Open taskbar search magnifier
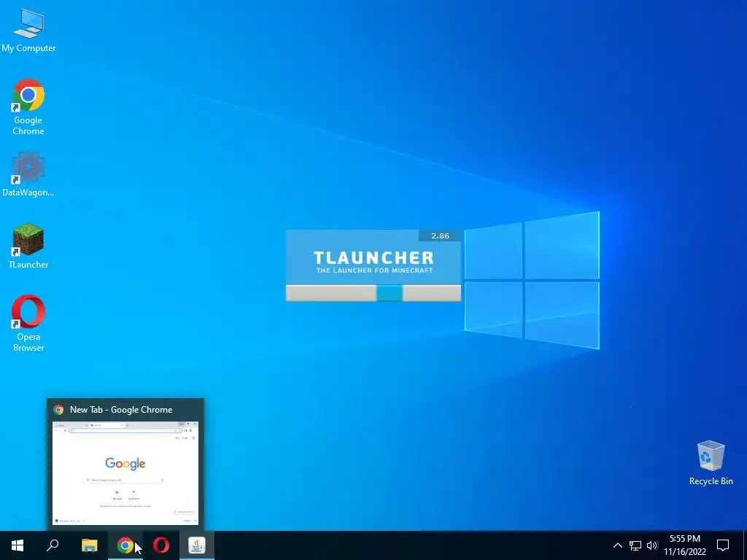 [x=53, y=545]
